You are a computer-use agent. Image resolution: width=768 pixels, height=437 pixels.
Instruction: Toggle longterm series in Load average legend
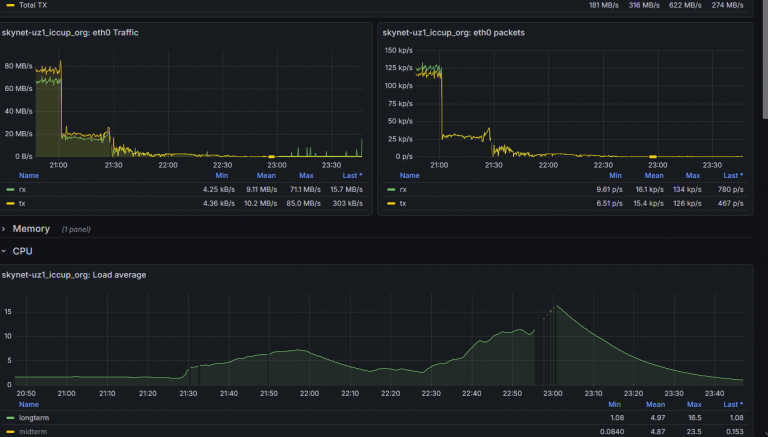point(34,418)
